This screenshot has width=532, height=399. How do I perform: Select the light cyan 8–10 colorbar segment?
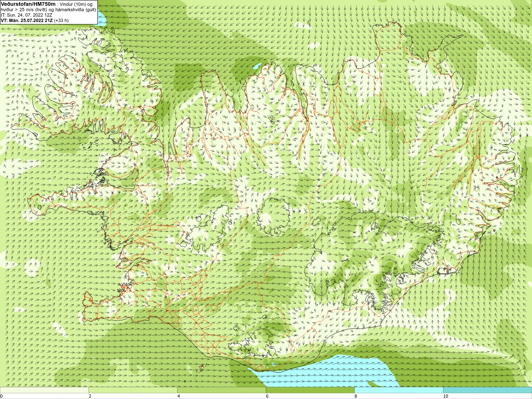pyautogui.click(x=399, y=390)
